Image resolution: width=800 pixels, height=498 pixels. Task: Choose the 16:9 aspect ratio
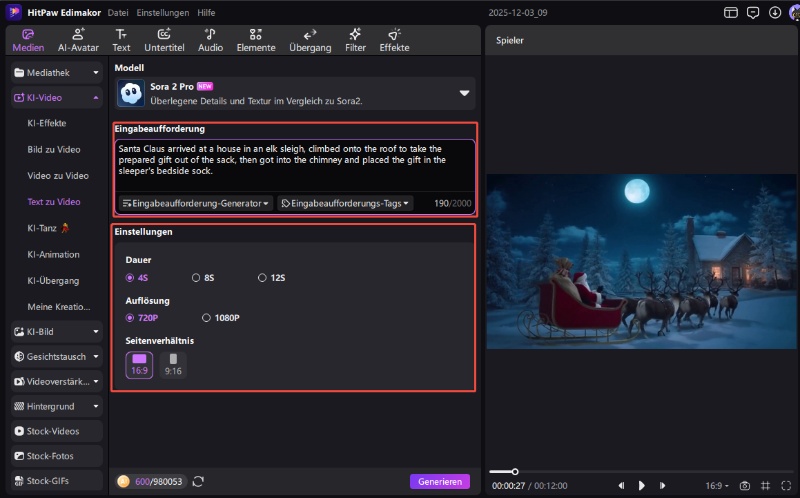(x=139, y=365)
